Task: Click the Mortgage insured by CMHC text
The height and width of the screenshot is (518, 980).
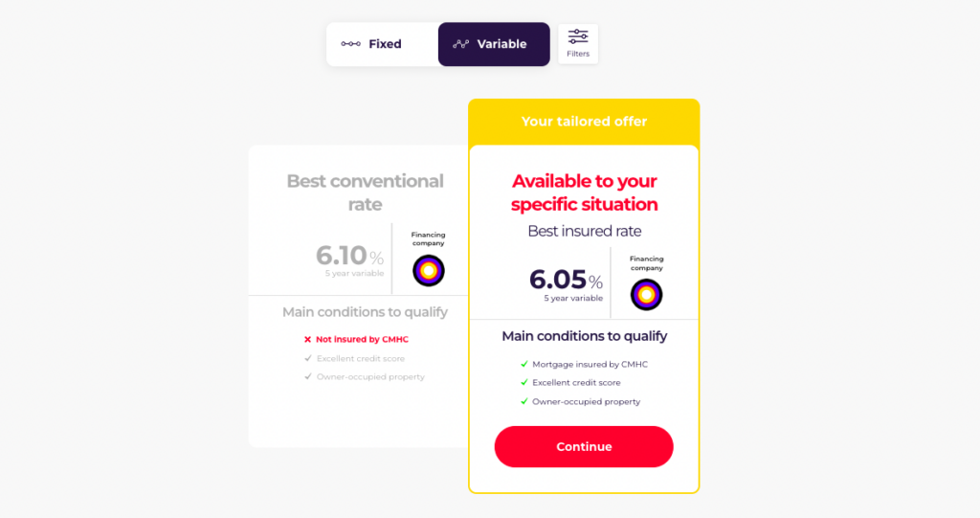Action: (590, 365)
